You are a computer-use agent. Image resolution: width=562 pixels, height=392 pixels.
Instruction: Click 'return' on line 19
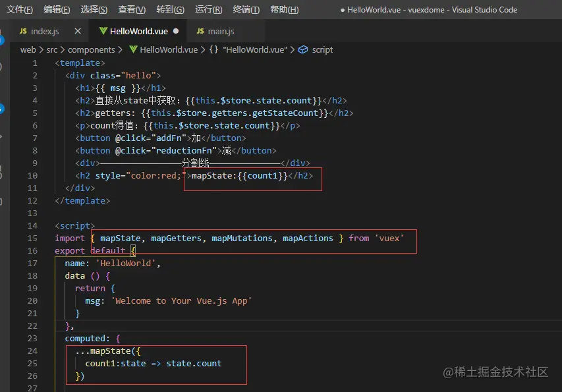tap(90, 289)
